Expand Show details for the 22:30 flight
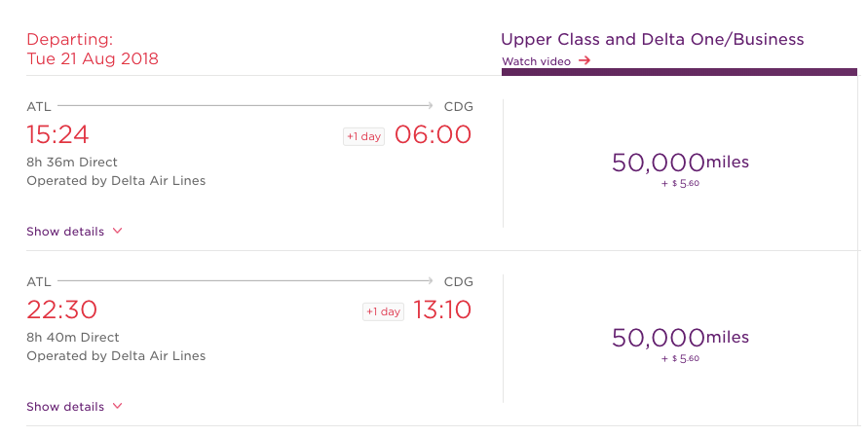This screenshot has width=868, height=437. (65, 407)
